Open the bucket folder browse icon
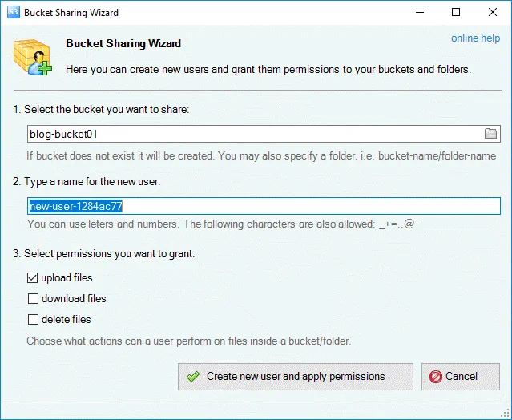 (x=491, y=133)
